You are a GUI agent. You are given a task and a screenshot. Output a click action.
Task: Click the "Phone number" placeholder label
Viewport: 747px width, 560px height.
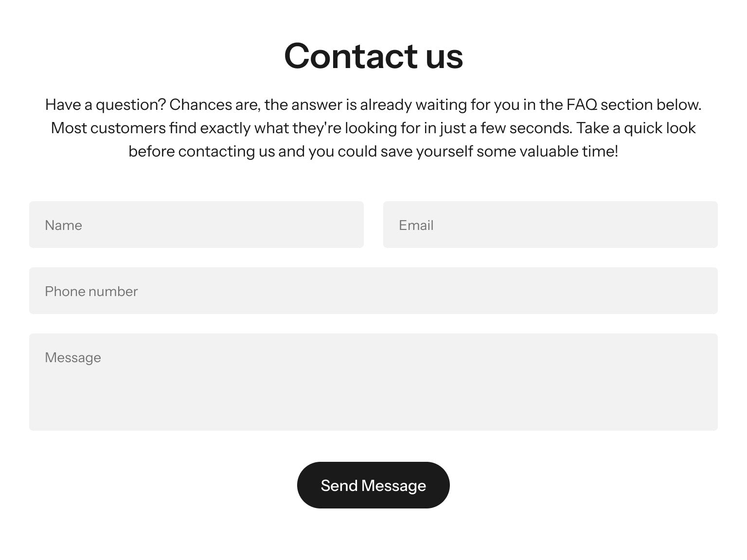tap(91, 291)
